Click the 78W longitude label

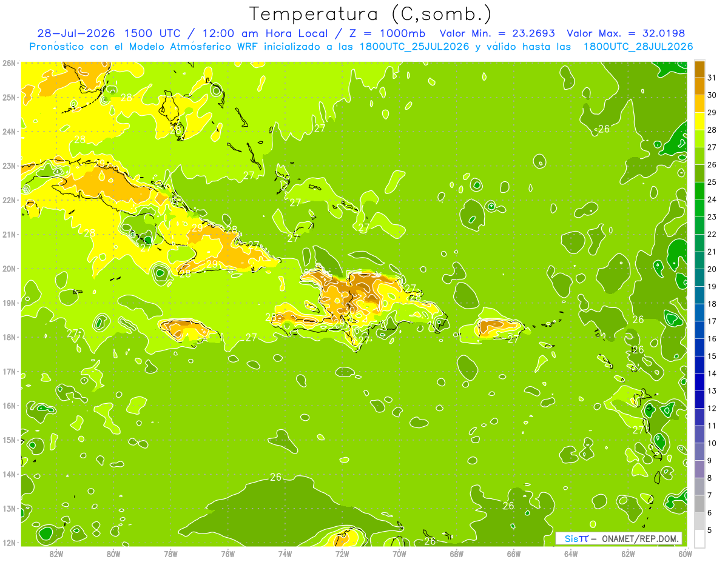[x=170, y=554]
